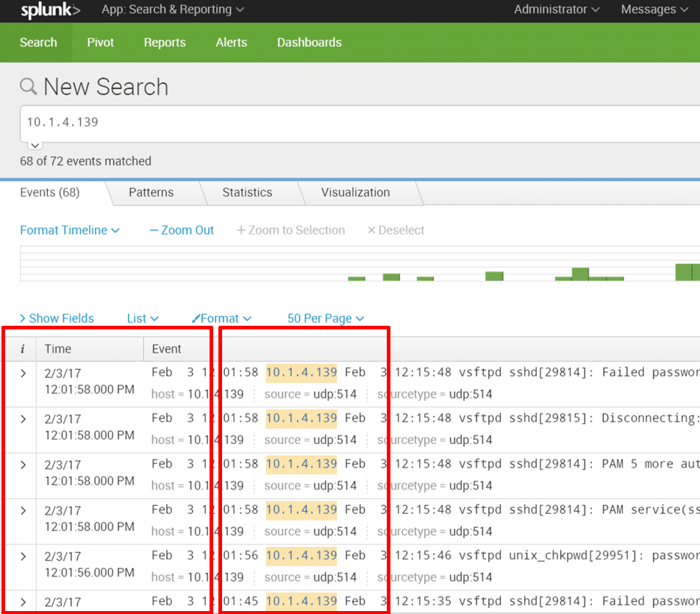Open the Messages menu

tap(654, 10)
